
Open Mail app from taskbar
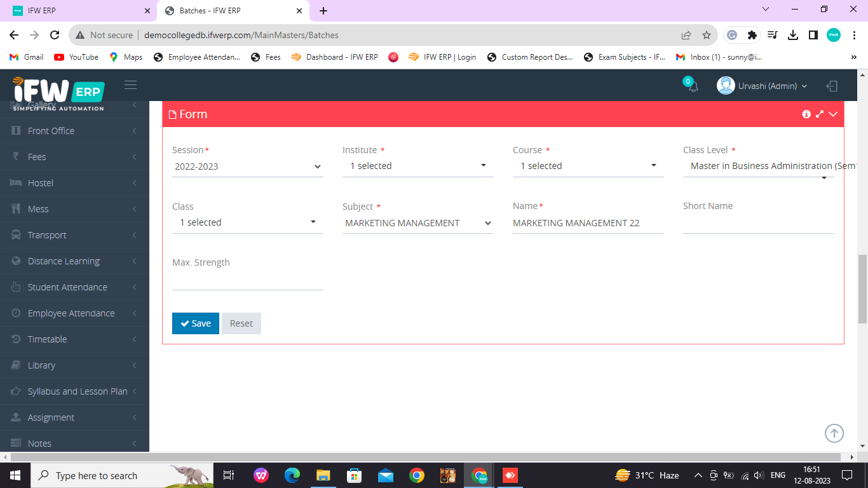[x=385, y=475]
